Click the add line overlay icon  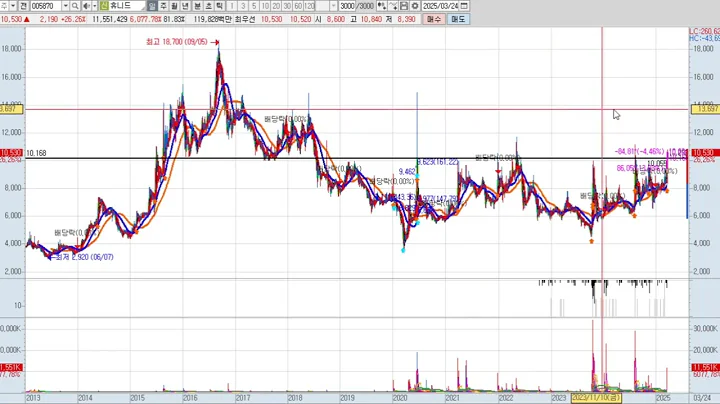(x=393, y=6)
